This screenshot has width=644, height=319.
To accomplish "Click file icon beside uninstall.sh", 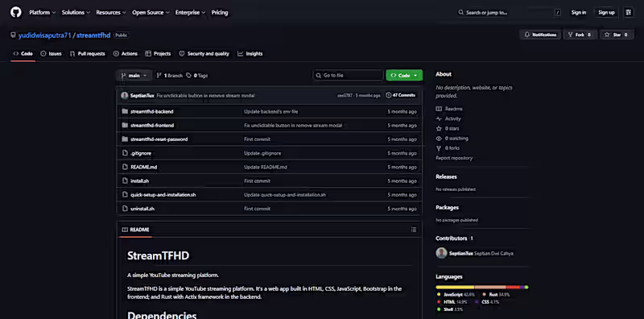I will coord(125,209).
